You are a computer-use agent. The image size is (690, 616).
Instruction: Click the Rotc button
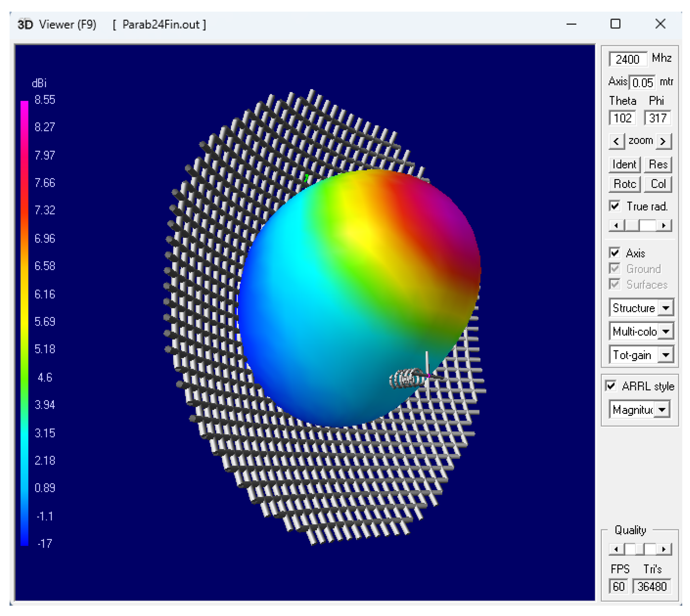point(624,184)
